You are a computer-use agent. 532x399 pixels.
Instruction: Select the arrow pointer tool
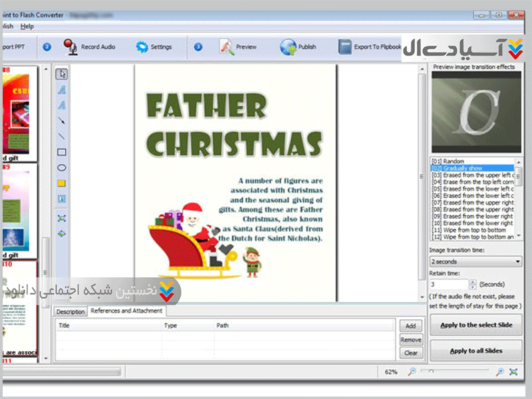tap(61, 74)
